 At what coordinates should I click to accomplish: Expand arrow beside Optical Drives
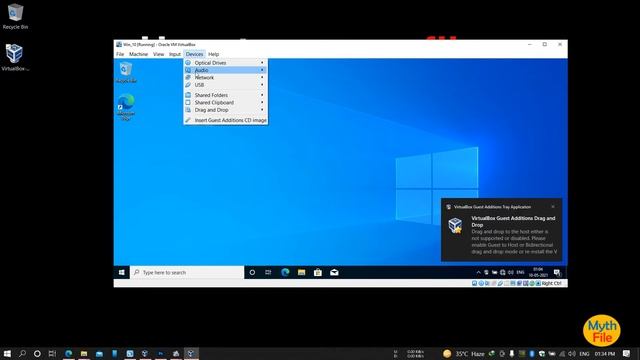coord(262,63)
